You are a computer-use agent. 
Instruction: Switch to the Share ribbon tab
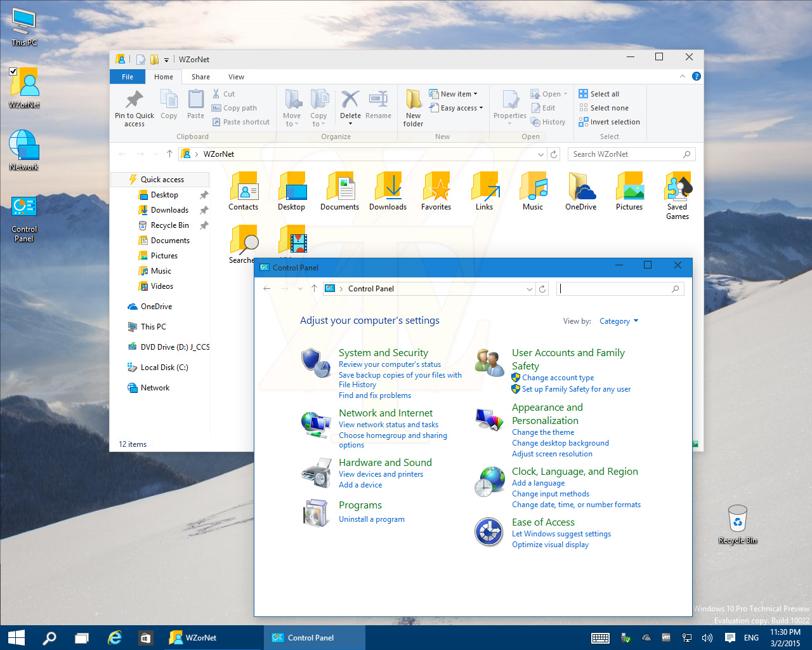[x=200, y=77]
